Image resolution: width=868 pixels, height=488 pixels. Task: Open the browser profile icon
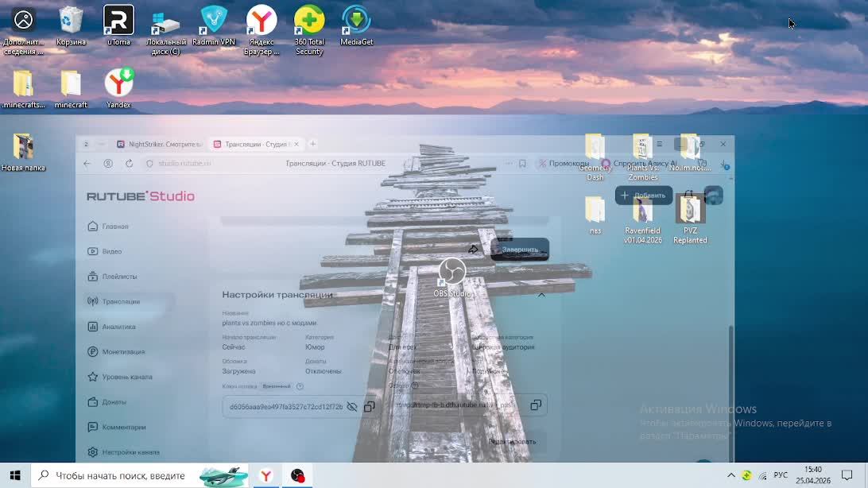coord(108,164)
